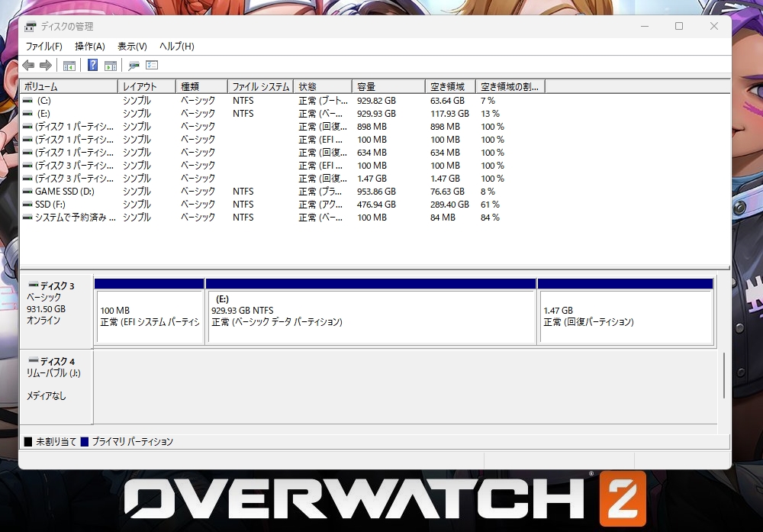Toggle the action pane toolbar icon
This screenshot has height=532, width=763.
(x=111, y=65)
